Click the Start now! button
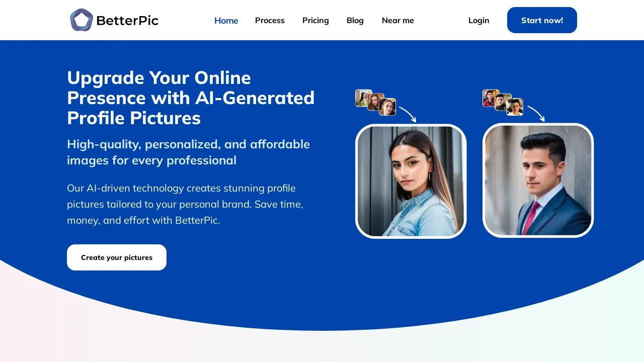644x362 pixels. pos(542,20)
